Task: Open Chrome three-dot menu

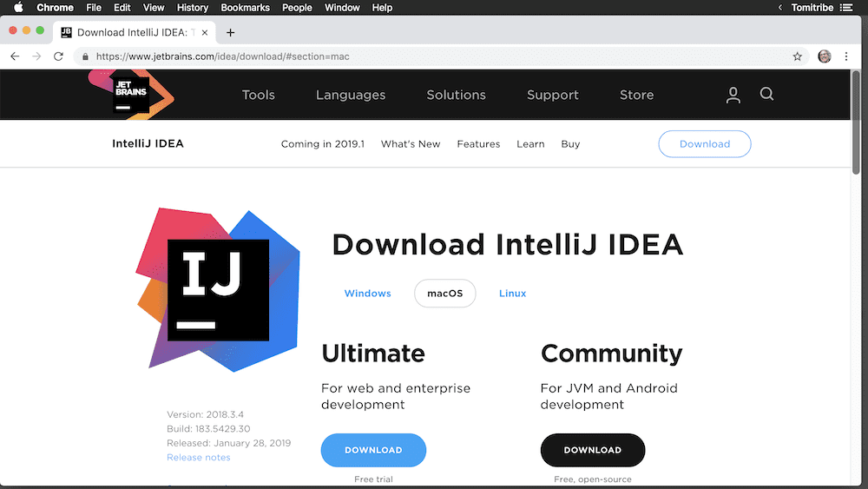Action: coord(845,56)
